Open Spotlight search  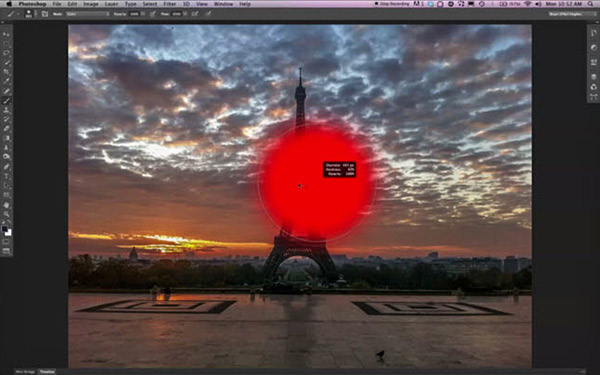pos(591,4)
